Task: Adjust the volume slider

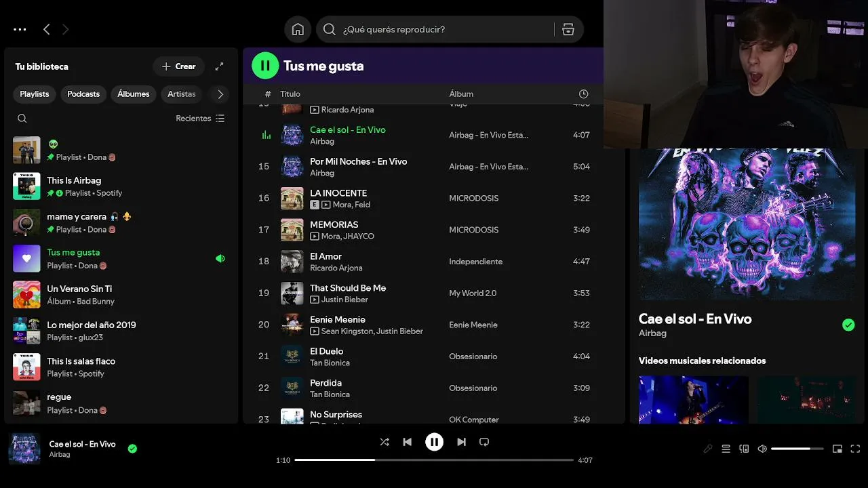Action: pyautogui.click(x=797, y=449)
